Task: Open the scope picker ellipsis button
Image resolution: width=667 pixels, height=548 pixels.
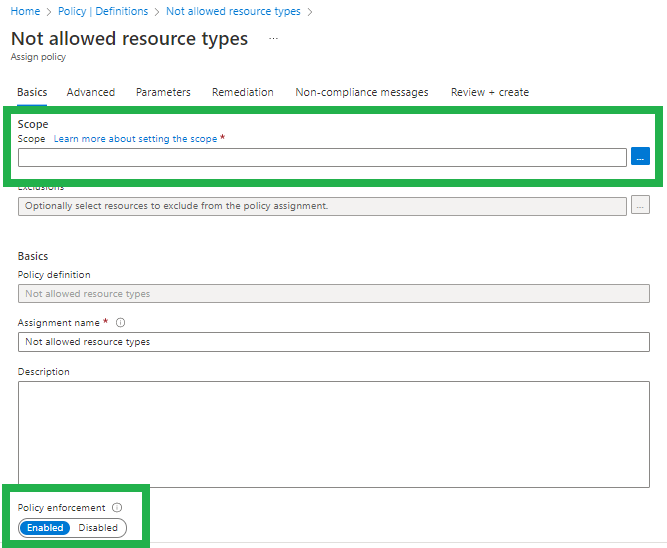Action: point(640,157)
